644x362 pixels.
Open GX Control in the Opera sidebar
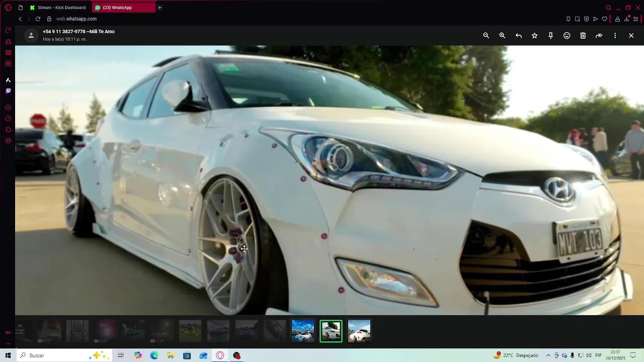8,31
